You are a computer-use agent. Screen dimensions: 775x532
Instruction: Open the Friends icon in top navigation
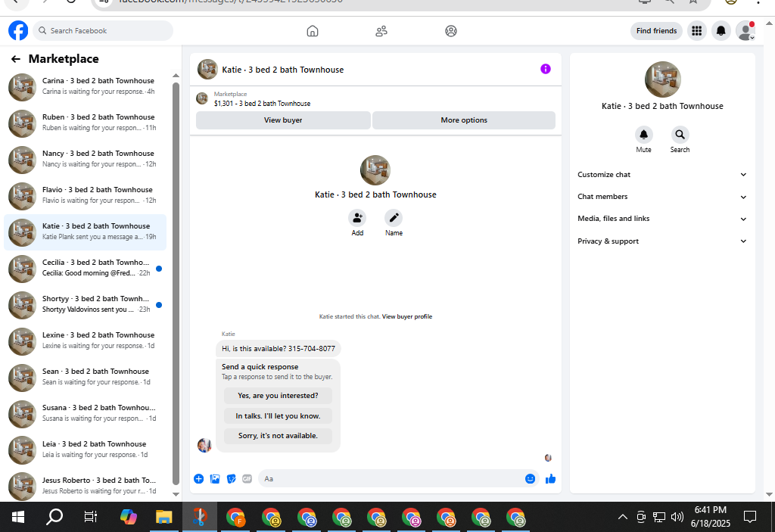point(381,31)
